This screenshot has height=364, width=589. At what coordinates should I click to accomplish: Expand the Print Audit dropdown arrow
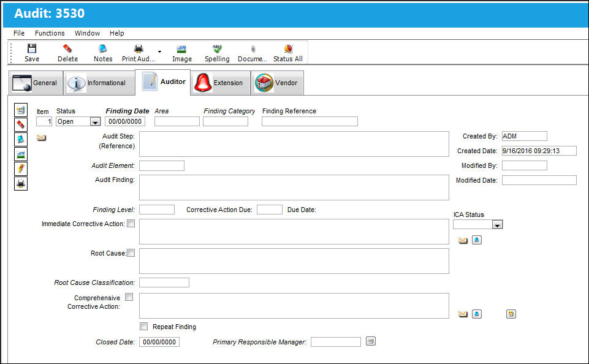[159, 51]
